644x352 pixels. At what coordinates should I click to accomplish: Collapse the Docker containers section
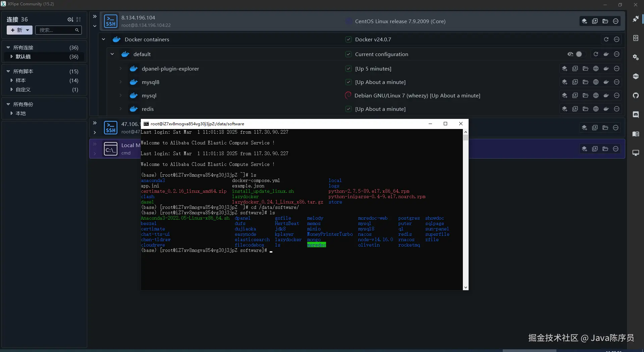[104, 39]
